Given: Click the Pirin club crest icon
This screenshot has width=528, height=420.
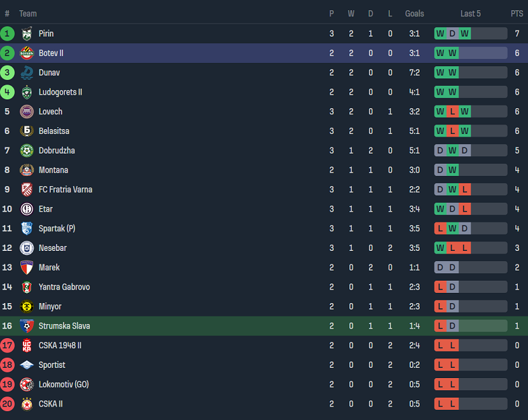Looking at the screenshot, I should pos(26,34).
